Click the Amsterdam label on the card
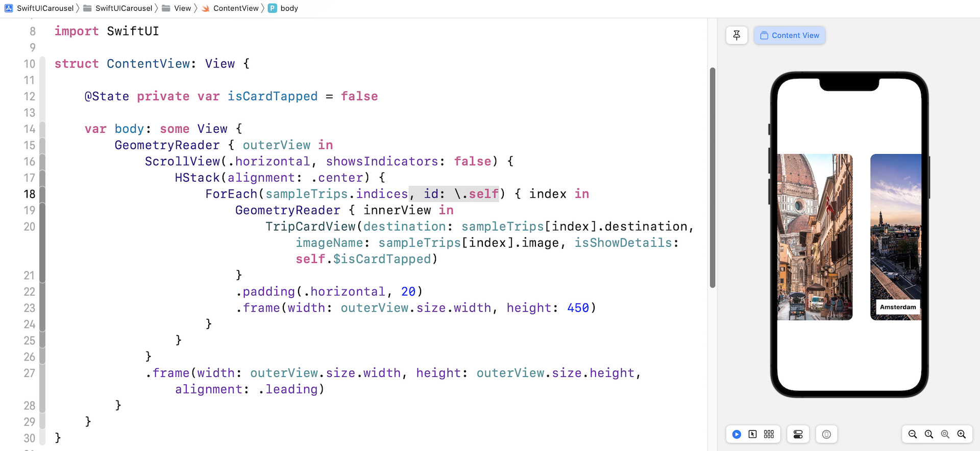The height and width of the screenshot is (451, 980). point(898,307)
